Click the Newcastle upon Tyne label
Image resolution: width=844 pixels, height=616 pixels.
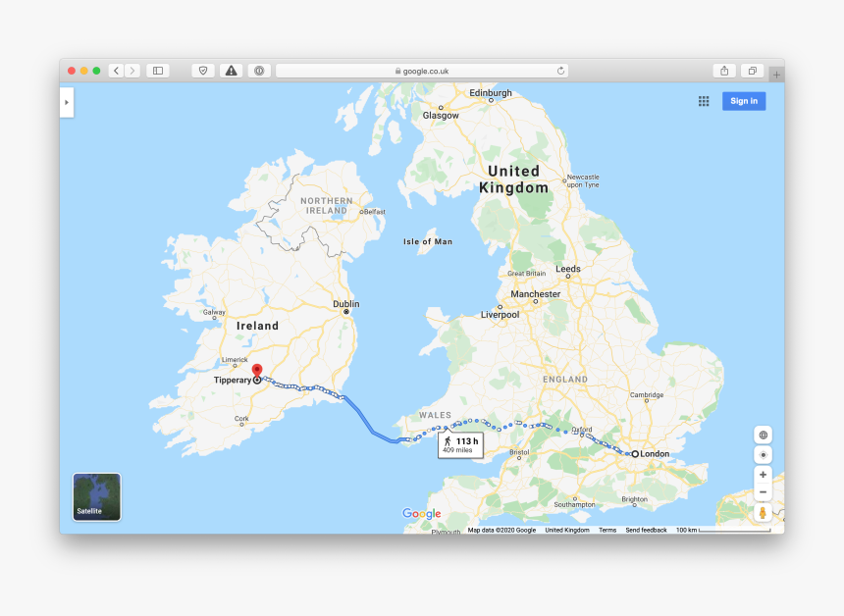(x=583, y=180)
